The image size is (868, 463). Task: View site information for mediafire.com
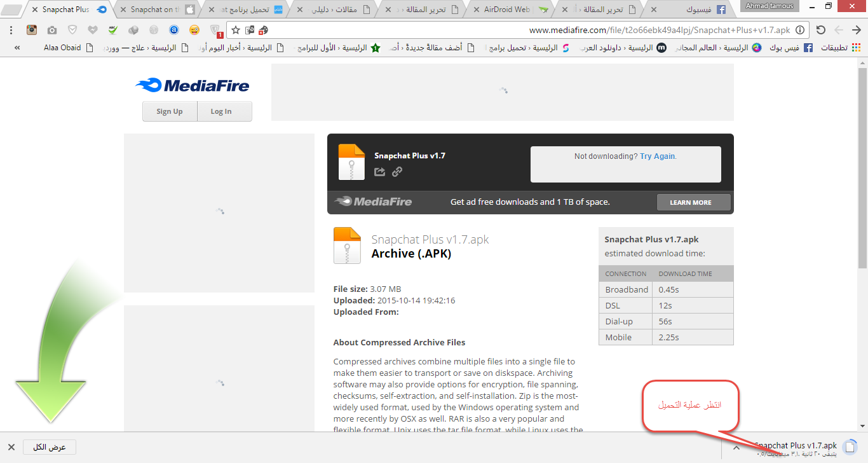tap(800, 30)
